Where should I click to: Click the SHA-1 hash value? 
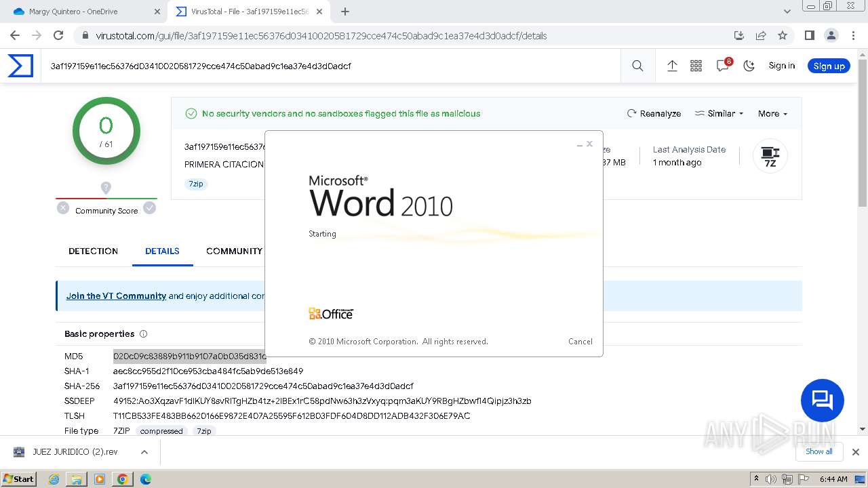(208, 371)
